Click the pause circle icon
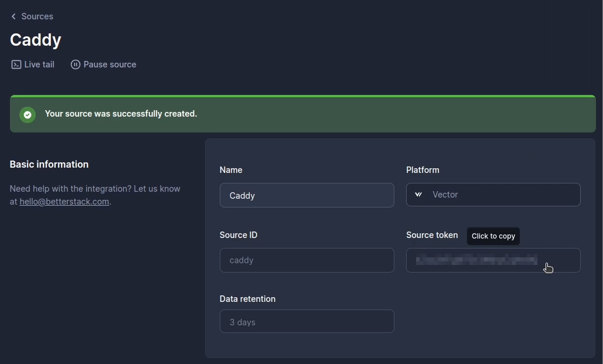Screen dimensions: 603x364 76,64
